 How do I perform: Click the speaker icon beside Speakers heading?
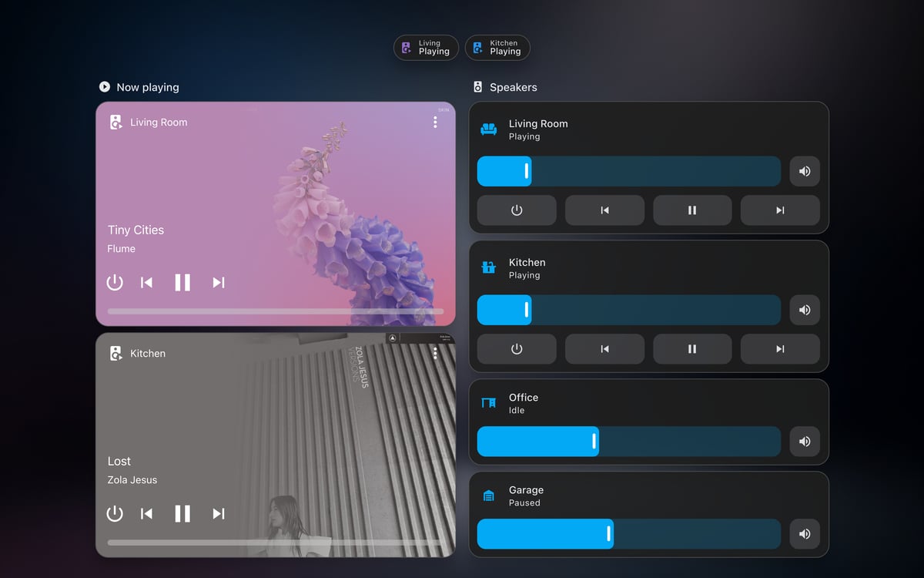[477, 87]
